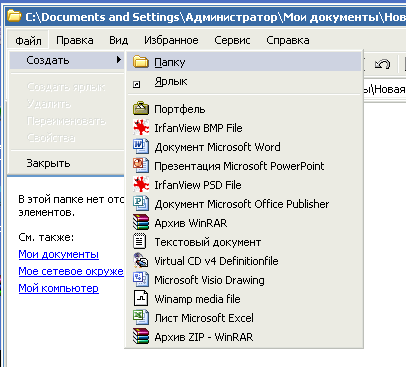Image resolution: width=406 pixels, height=367 pixels.
Task: Create a Лист Microsoft Excel
Action: (x=244, y=318)
